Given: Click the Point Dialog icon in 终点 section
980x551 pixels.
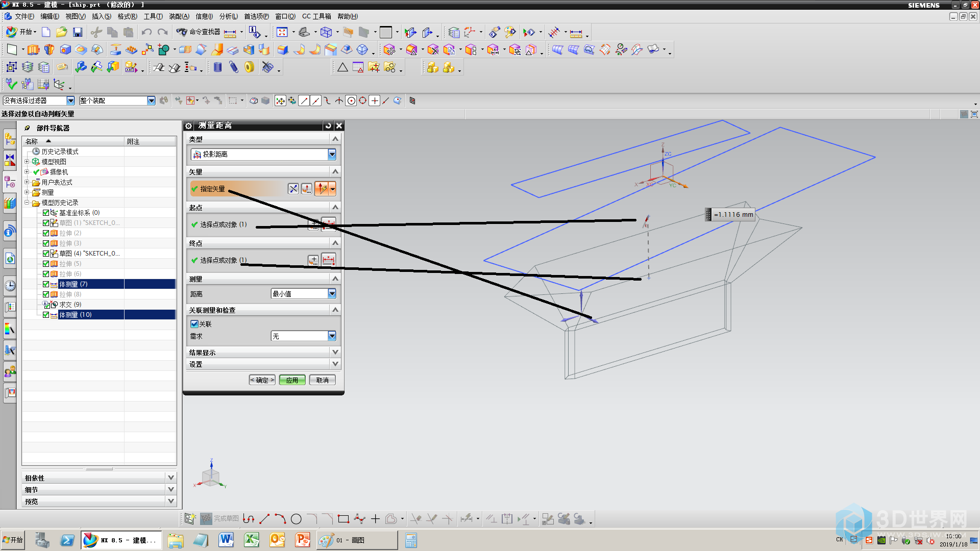Looking at the screenshot, I should point(313,260).
